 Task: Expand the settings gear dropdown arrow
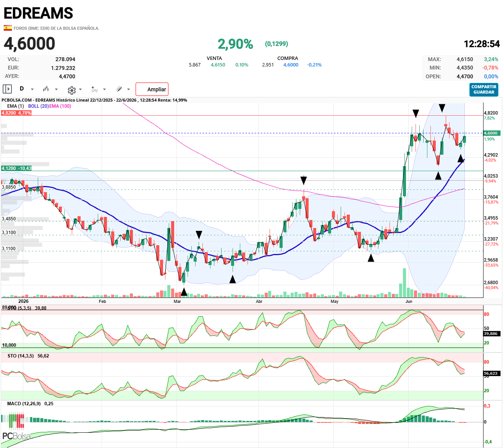click(x=80, y=89)
